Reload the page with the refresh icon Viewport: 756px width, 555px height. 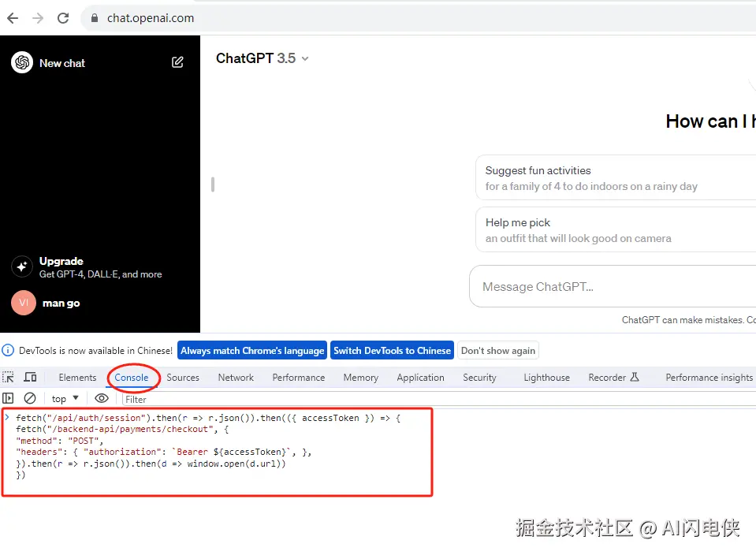pyautogui.click(x=63, y=17)
